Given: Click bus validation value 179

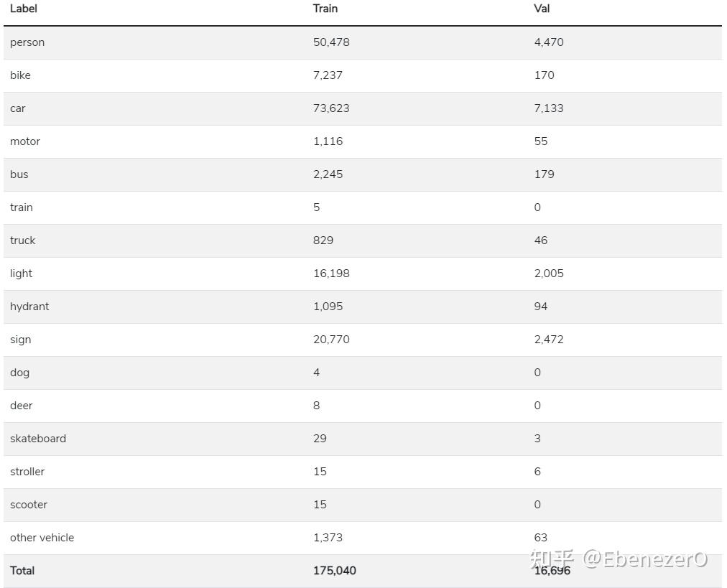Looking at the screenshot, I should (544, 174).
